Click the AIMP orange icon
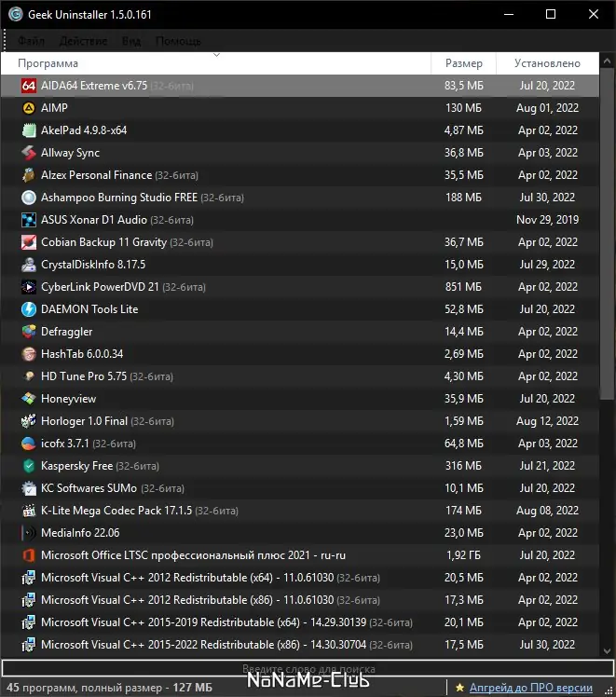Screen dimensions: 616x697 click(29, 108)
